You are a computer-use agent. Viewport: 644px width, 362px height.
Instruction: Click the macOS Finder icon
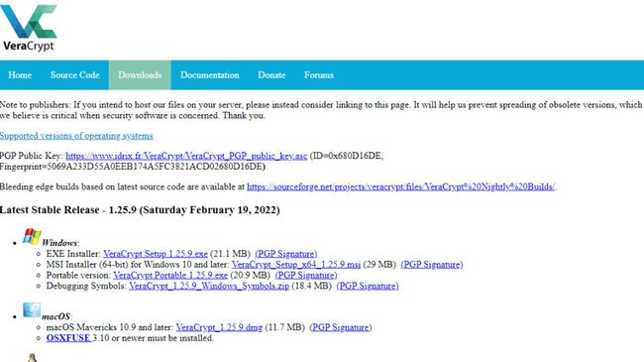click(32, 310)
